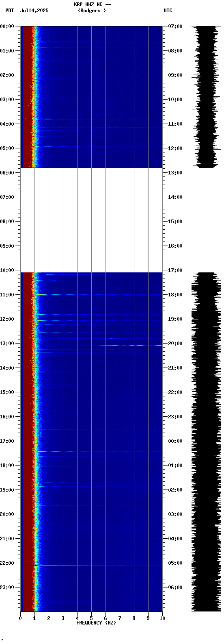The width and height of the screenshot is (224, 644).
Task: Click the 00:00 label on UTC axis
Action: (175, 441)
